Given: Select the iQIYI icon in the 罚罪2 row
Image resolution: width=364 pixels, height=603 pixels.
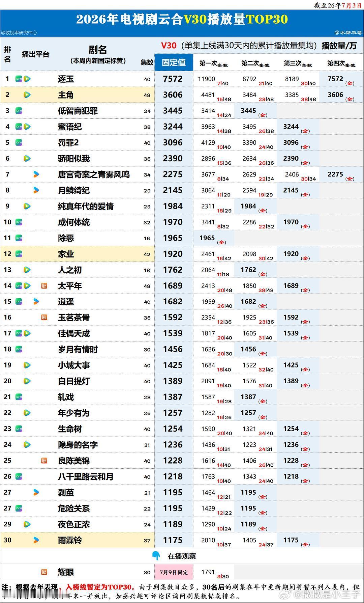Looking at the screenshot, I should (x=19, y=142).
